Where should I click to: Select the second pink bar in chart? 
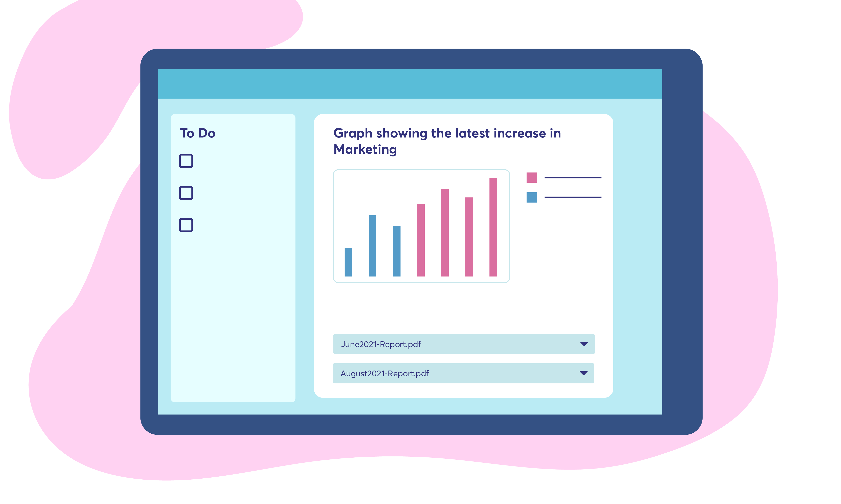(x=445, y=233)
